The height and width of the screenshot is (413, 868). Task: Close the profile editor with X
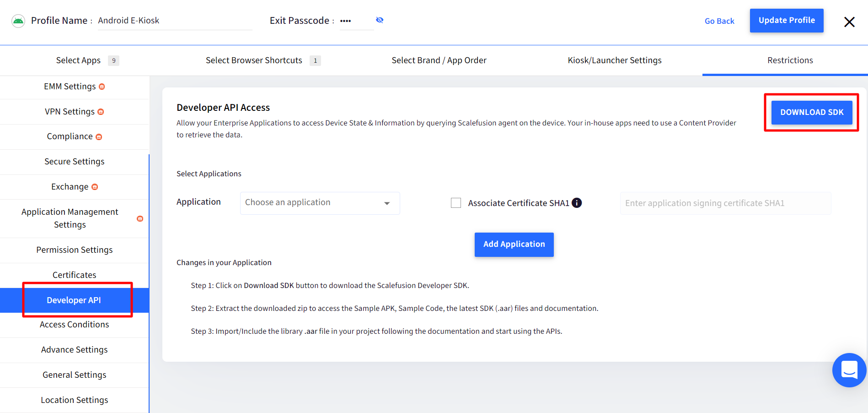pos(849,22)
